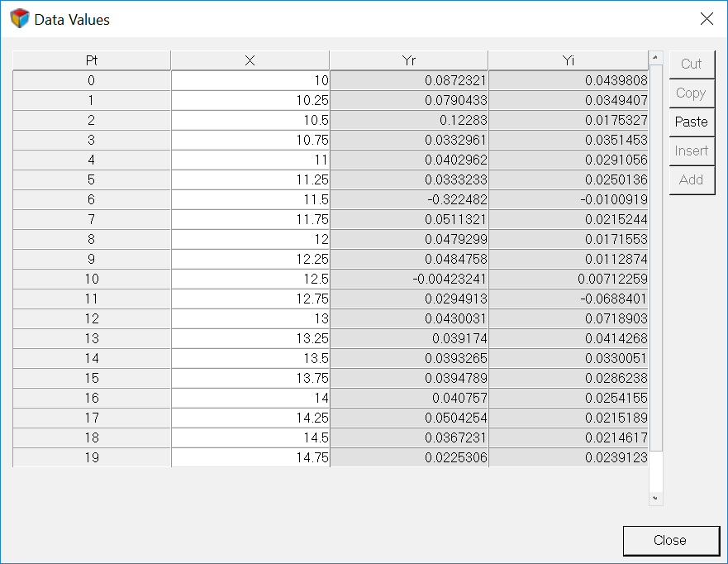Click Yr value 0.0790433
The width and height of the screenshot is (728, 564).
point(409,100)
